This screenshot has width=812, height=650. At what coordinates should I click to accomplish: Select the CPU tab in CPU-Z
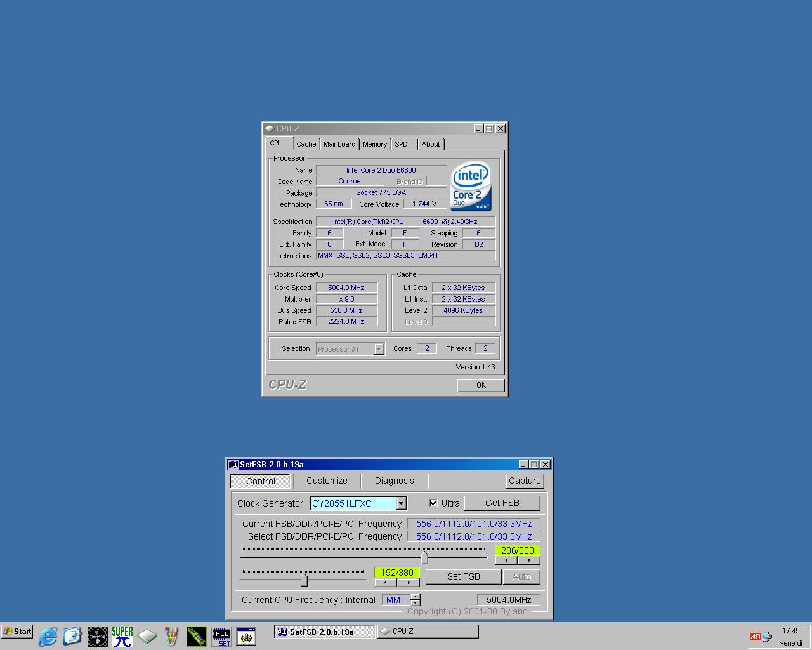277,143
